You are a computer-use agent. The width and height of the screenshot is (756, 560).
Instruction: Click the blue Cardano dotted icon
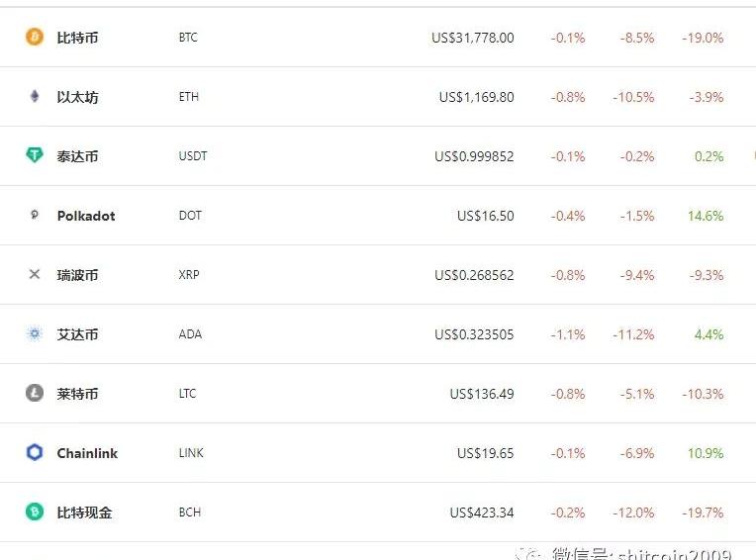pyautogui.click(x=35, y=334)
